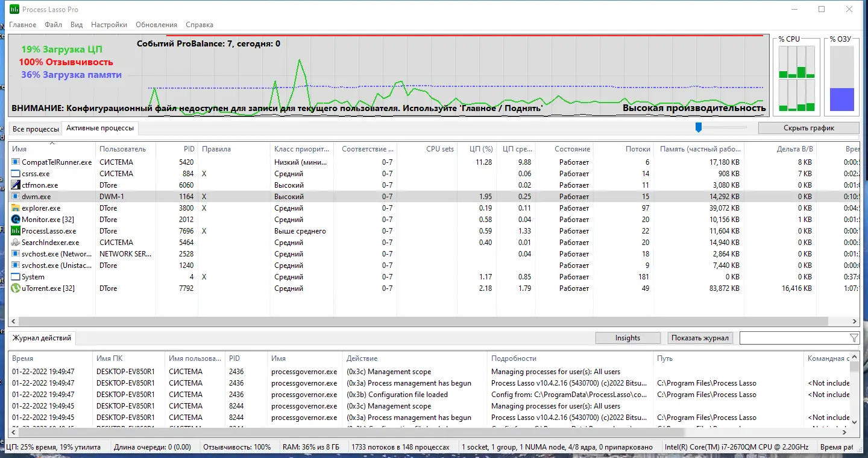Sort by ЦП (%) column header

tap(477, 148)
